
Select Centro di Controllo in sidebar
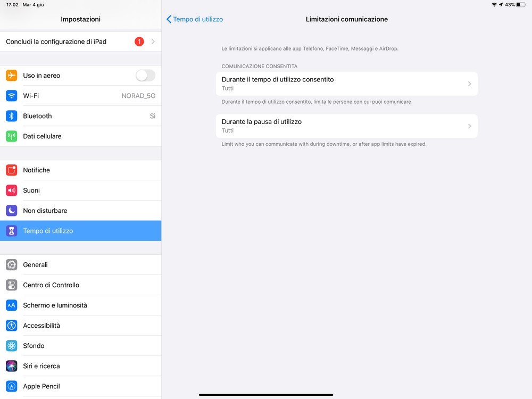point(80,285)
